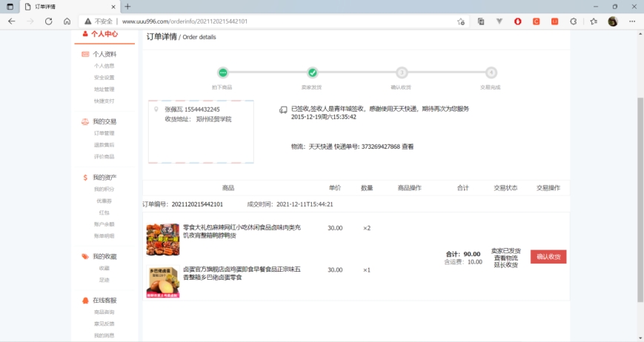Click the 个人中心 sidebar heading

[104, 34]
